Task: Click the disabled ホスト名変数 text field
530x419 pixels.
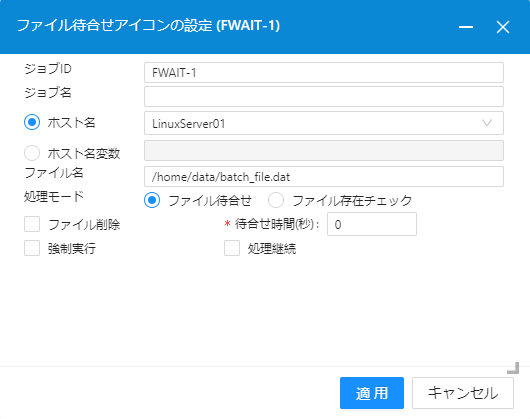Action: [x=324, y=150]
